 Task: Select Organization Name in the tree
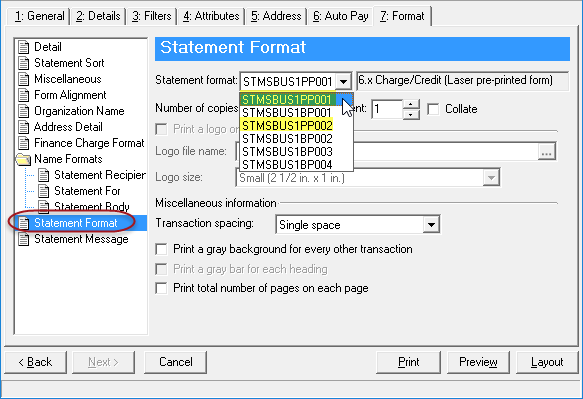click(x=79, y=111)
